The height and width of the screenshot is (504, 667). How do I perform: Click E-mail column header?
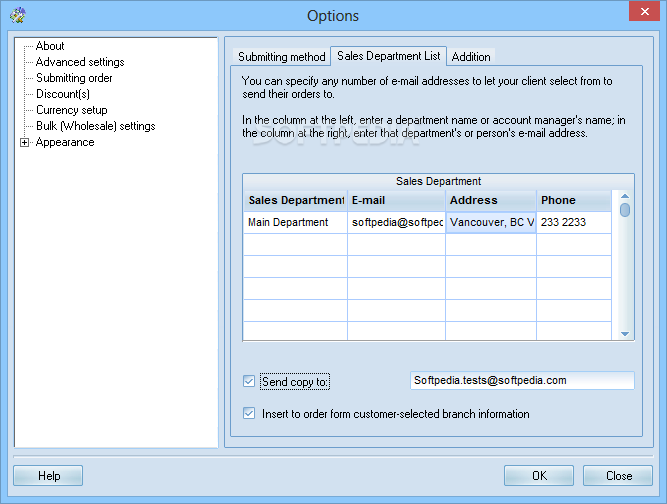point(396,200)
